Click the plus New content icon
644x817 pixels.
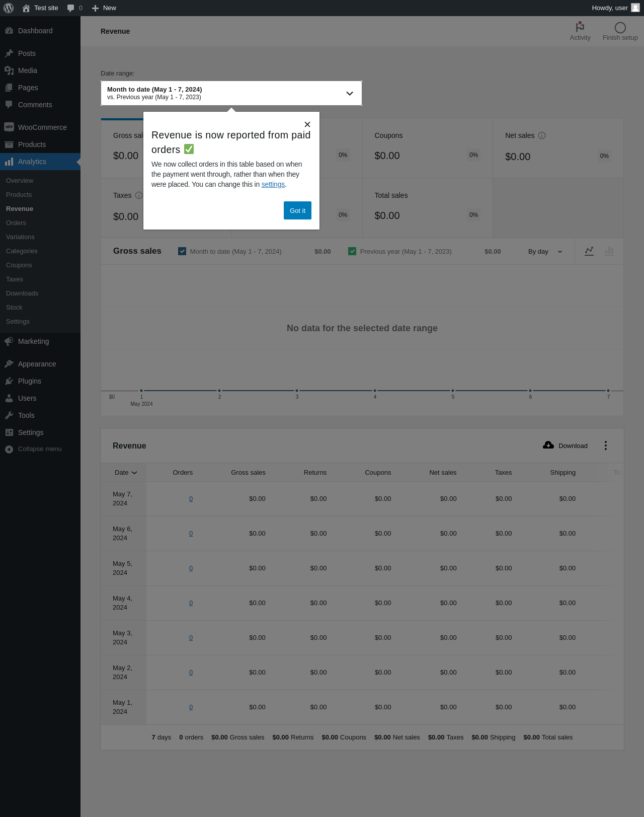95,8
